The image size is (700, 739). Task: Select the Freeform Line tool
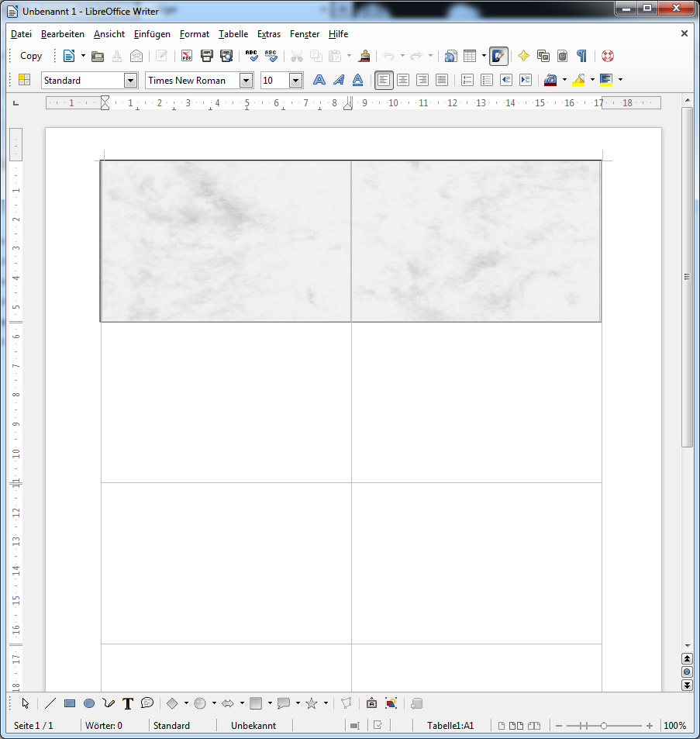click(109, 703)
